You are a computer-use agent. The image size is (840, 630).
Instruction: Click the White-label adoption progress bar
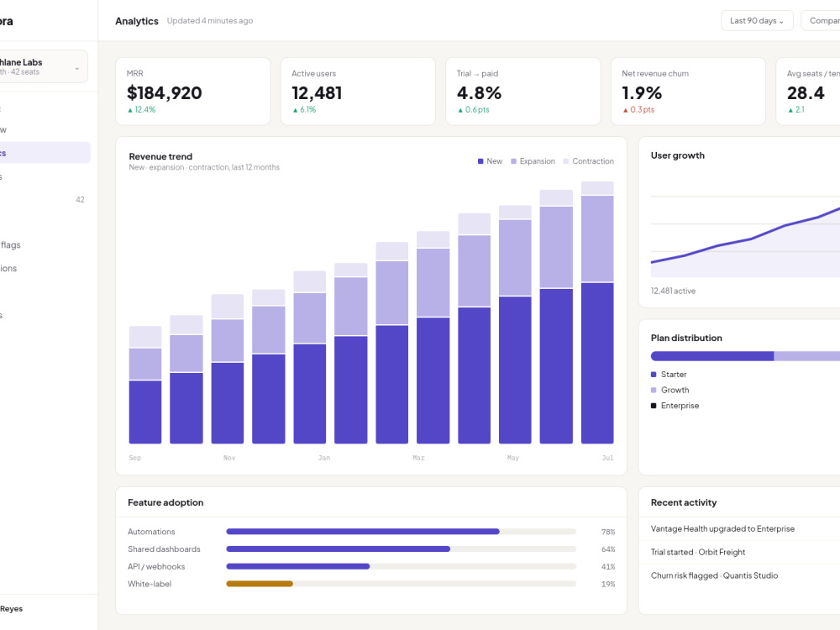click(x=402, y=584)
